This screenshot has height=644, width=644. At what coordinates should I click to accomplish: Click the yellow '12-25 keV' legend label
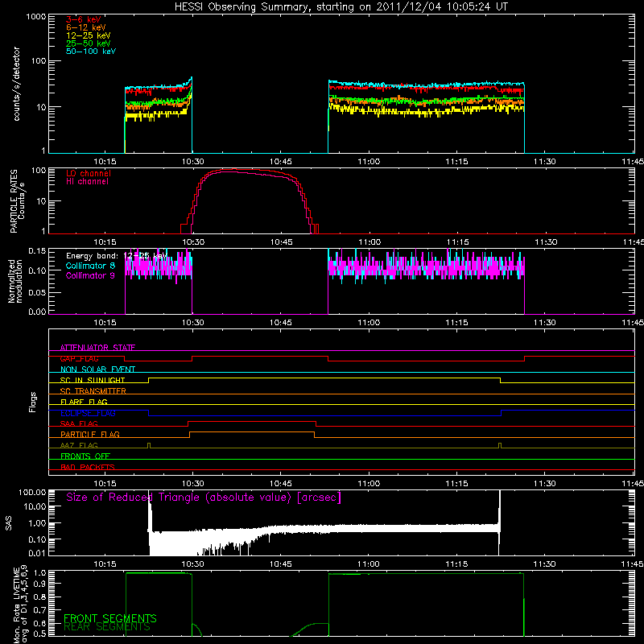pyautogui.click(x=89, y=35)
